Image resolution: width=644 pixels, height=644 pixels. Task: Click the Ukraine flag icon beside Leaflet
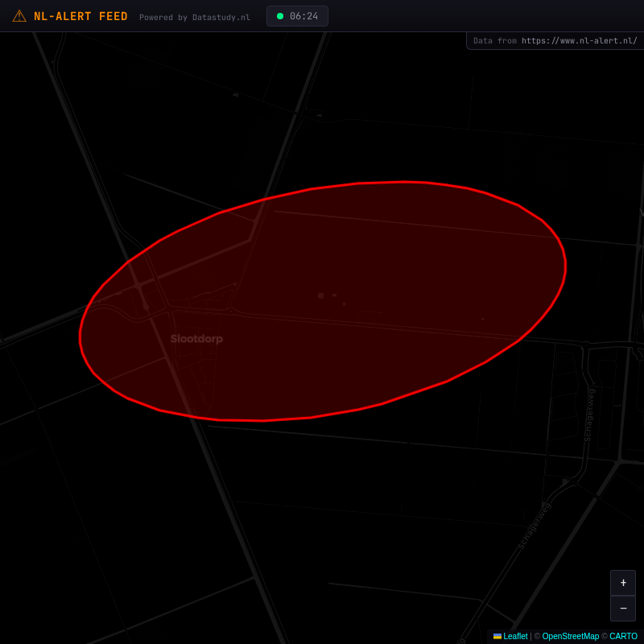[x=497, y=636]
